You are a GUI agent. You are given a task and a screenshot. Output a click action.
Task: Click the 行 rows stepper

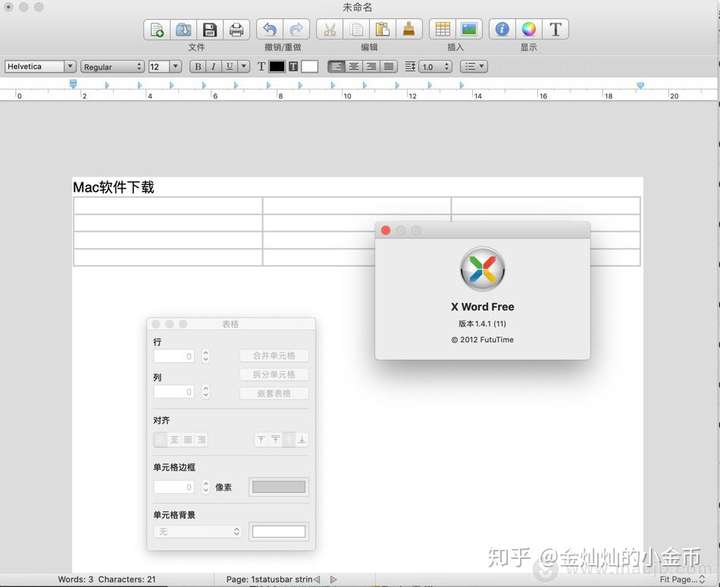[x=205, y=356]
